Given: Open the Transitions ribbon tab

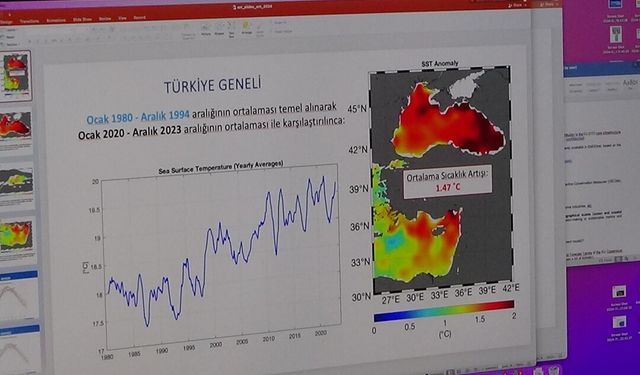Looking at the screenshot, I should tap(29, 21).
